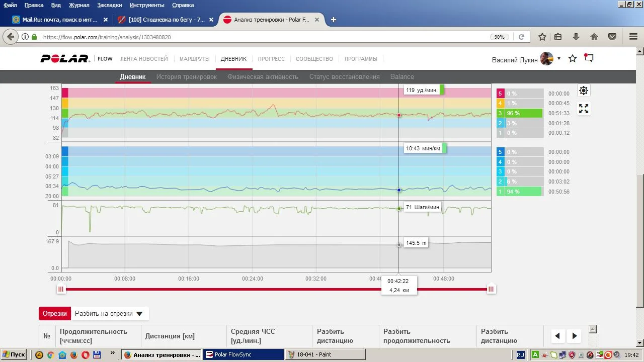Open the 'Журнал' browser menu
Screen dimensions: 644x362
pos(78,5)
